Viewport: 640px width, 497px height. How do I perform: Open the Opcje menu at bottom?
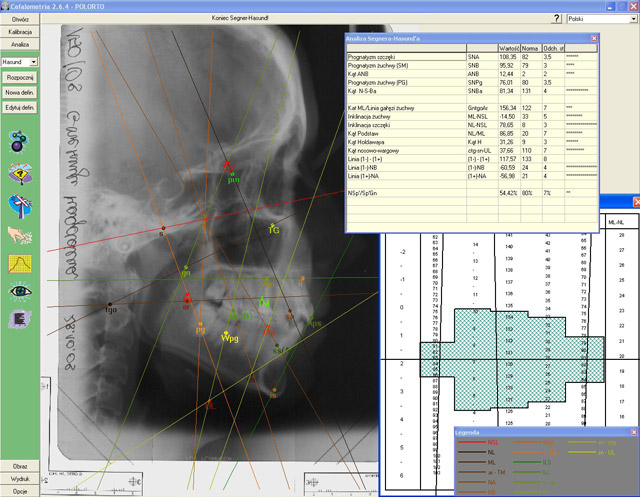(20, 491)
